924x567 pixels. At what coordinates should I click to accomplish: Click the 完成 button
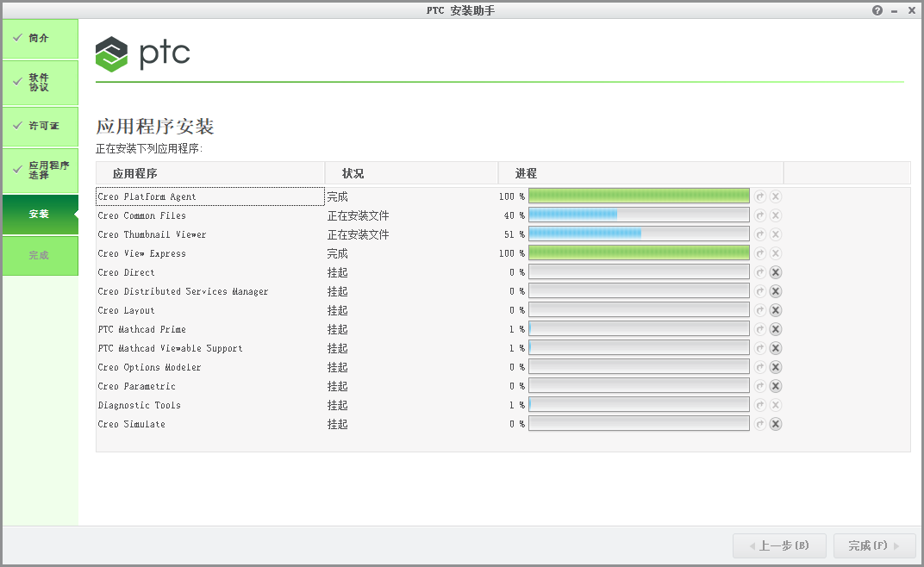click(873, 545)
